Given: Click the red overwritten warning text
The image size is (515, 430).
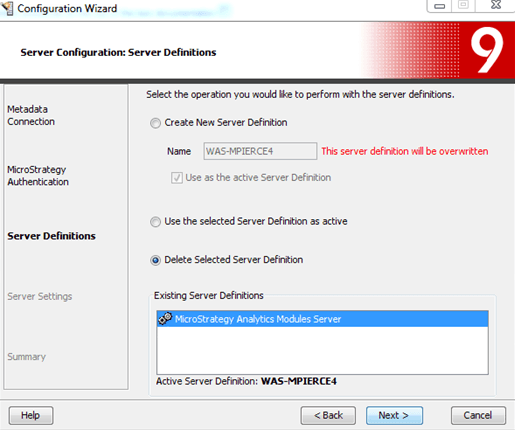Looking at the screenshot, I should coord(405,151).
